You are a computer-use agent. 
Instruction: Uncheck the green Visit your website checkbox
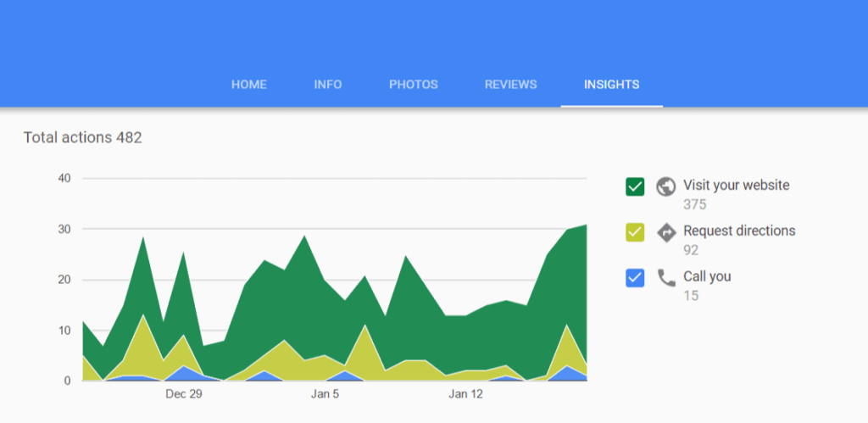(635, 186)
